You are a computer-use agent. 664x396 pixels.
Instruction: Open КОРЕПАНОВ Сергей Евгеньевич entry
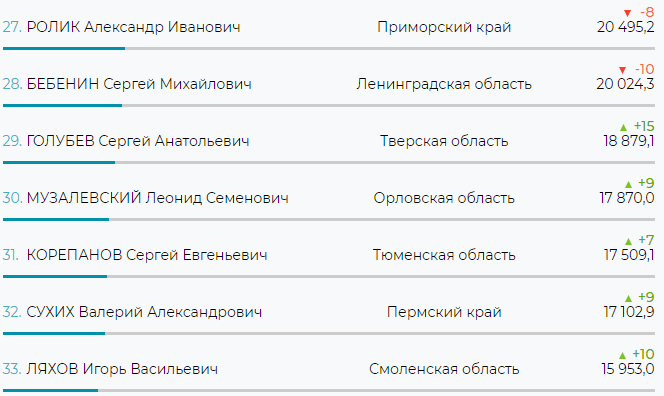click(147, 255)
